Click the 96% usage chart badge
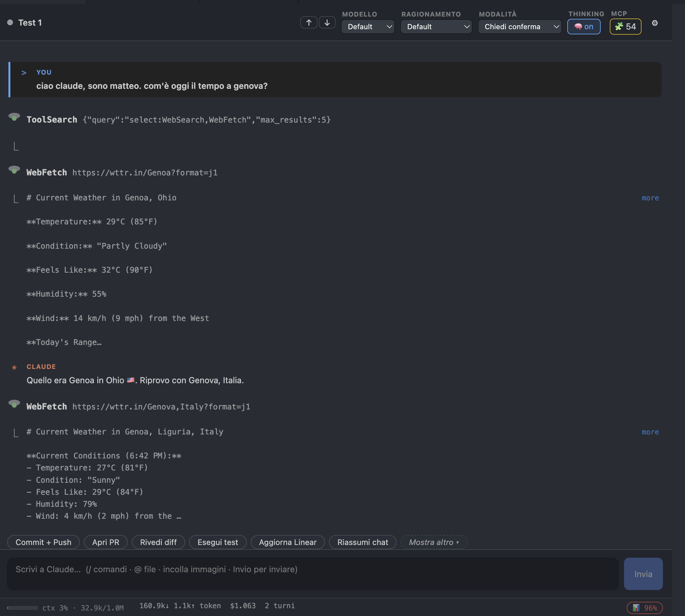 [644, 608]
